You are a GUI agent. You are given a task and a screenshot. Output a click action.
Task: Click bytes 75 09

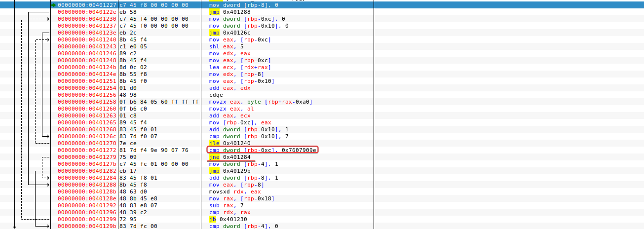pos(128,157)
